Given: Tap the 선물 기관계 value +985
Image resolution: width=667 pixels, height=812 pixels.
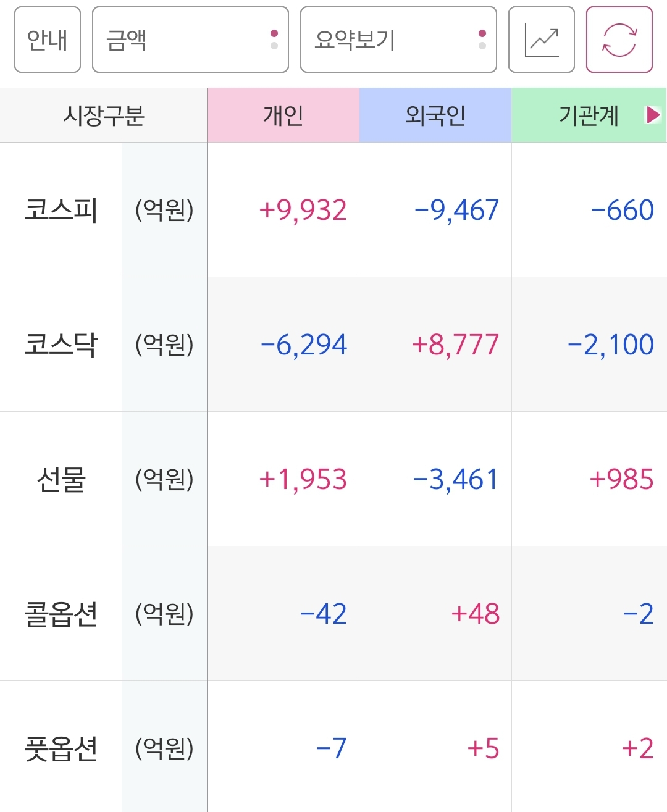Looking at the screenshot, I should [x=621, y=479].
